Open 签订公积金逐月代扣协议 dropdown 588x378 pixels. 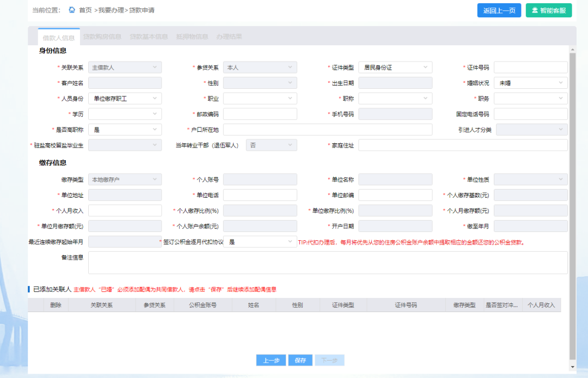click(x=260, y=242)
